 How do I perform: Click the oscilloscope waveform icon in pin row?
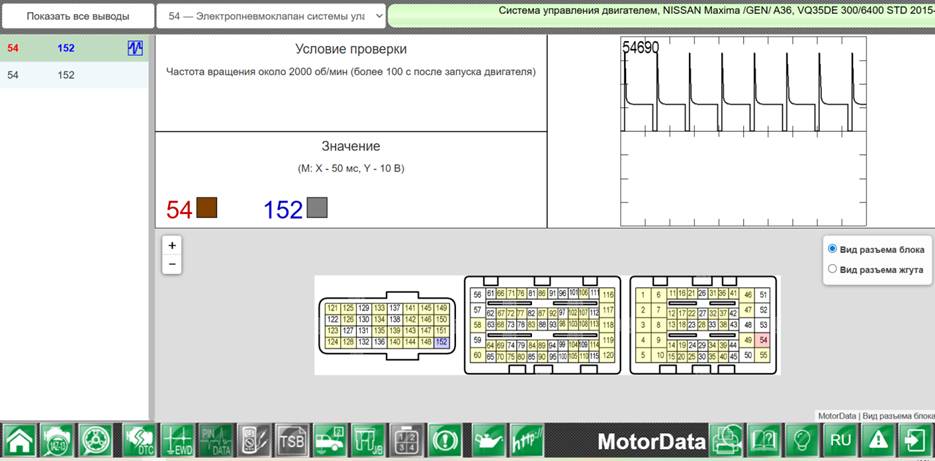(135, 48)
